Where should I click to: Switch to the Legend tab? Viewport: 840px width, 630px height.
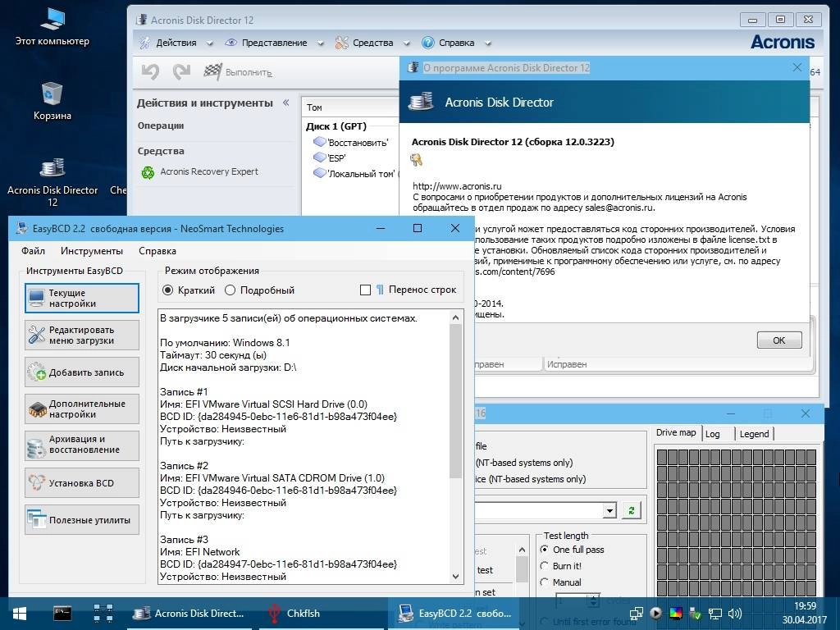(755, 434)
